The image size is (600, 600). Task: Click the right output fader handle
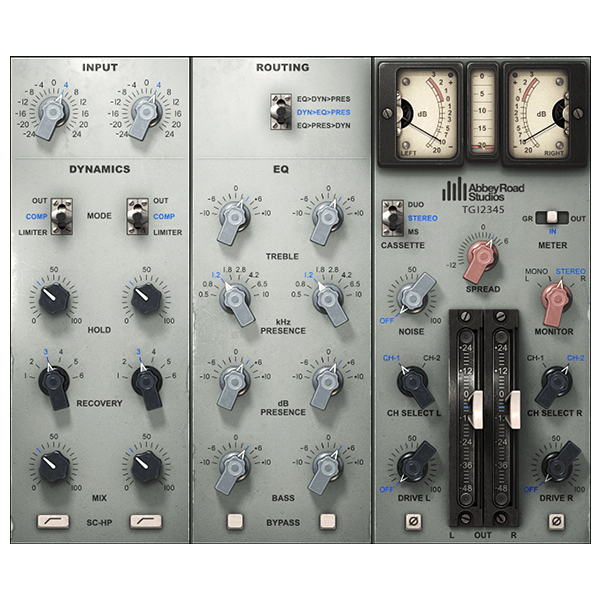[513, 409]
